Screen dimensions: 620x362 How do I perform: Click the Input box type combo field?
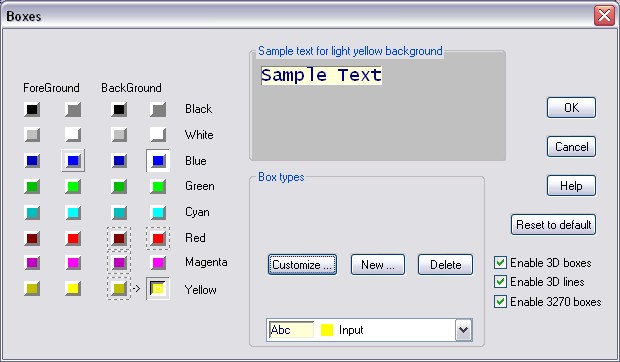tap(369, 330)
